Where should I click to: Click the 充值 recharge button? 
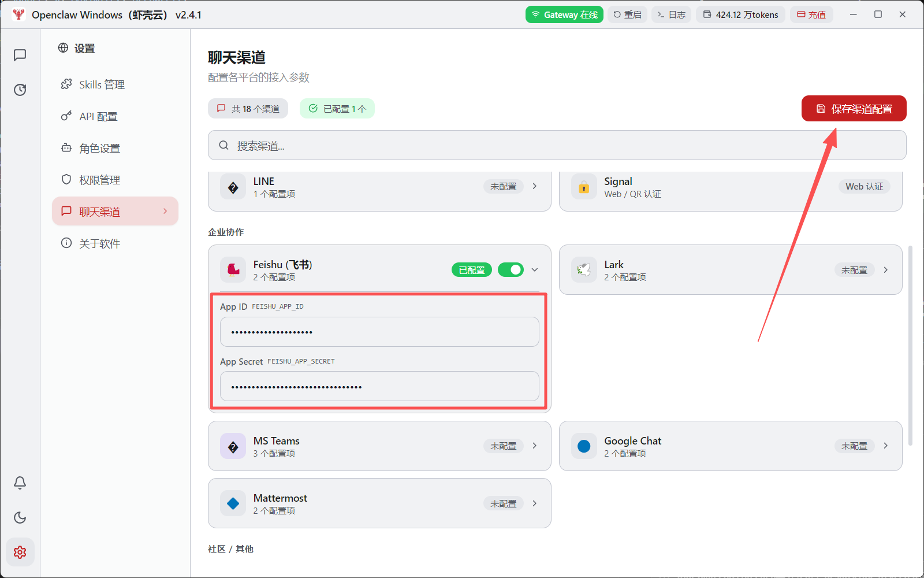(x=811, y=14)
